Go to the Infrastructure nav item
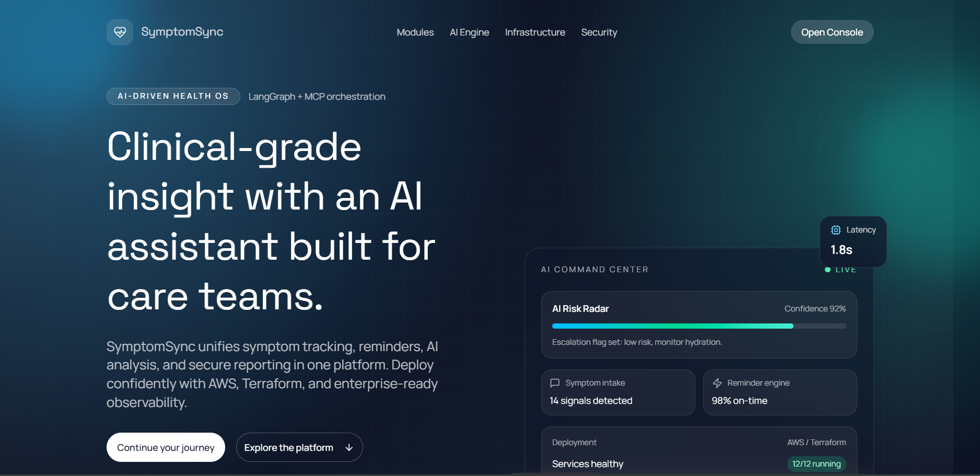Viewport: 980px width, 476px height. pos(535,32)
